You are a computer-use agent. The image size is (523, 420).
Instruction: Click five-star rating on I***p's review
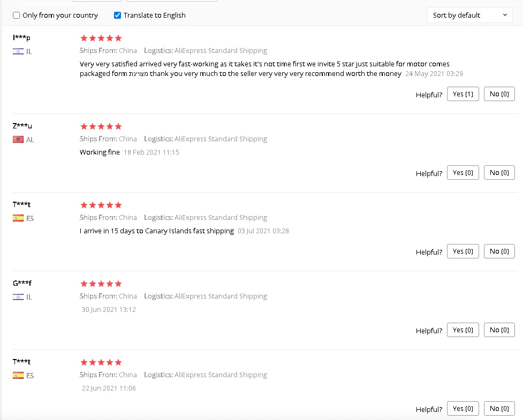(101, 38)
